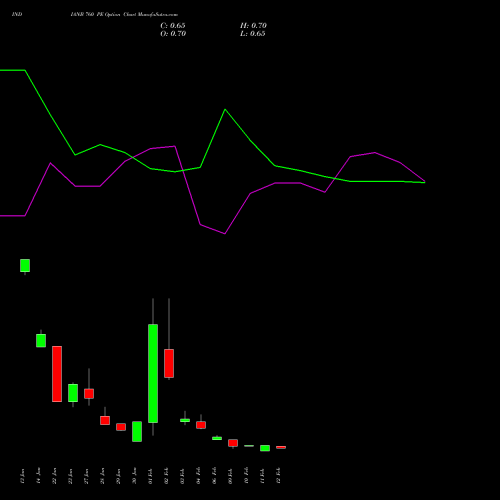
Task: Click the close value 'C: 0.65'
Action: [173, 26]
